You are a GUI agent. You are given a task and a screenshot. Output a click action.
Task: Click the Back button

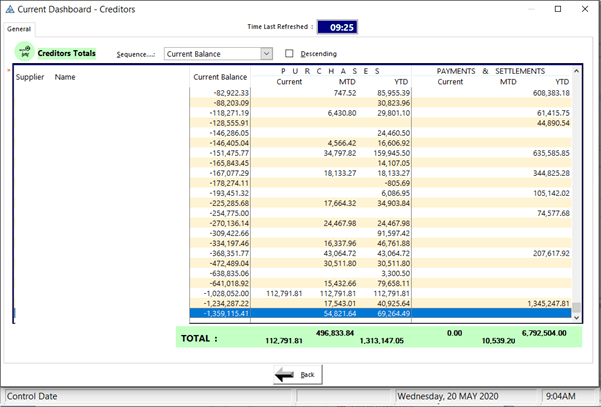(x=298, y=374)
